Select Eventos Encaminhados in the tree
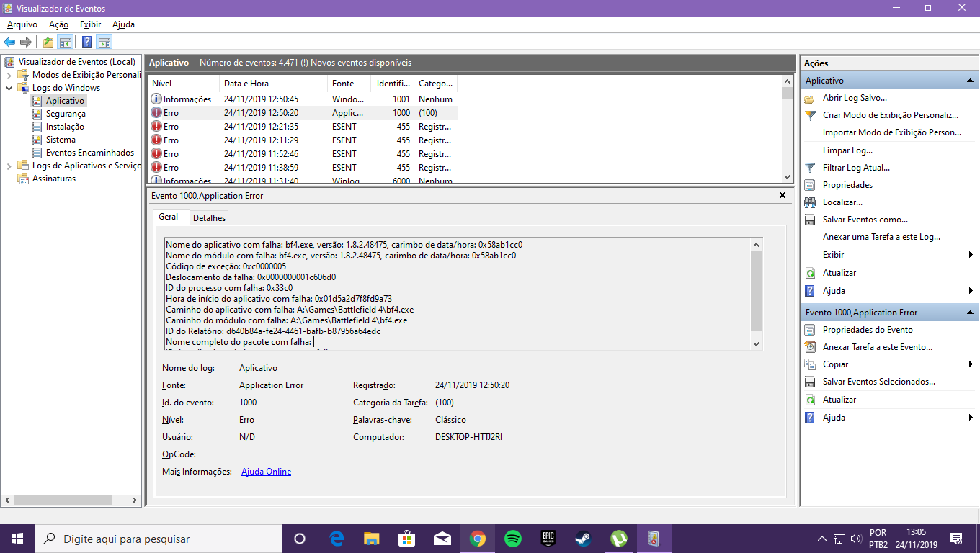The image size is (980, 553). click(90, 153)
